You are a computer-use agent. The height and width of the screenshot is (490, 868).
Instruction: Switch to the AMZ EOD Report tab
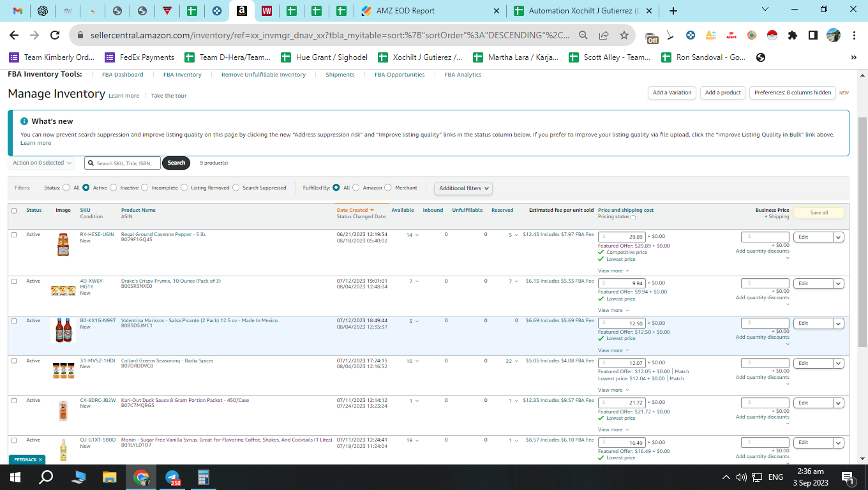point(430,11)
